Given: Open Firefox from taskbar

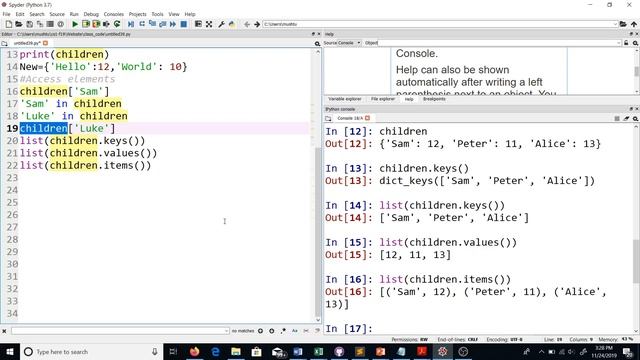Looking at the screenshot, I should tap(194, 352).
